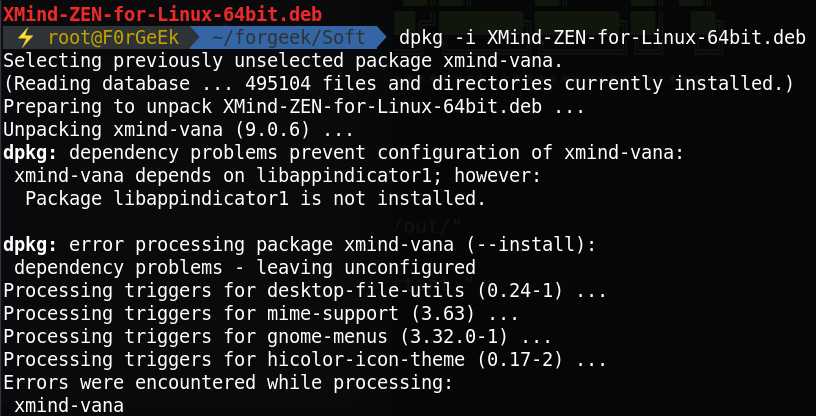Click the "Reading database" output line
This screenshot has height=416, width=816.
coord(399,83)
